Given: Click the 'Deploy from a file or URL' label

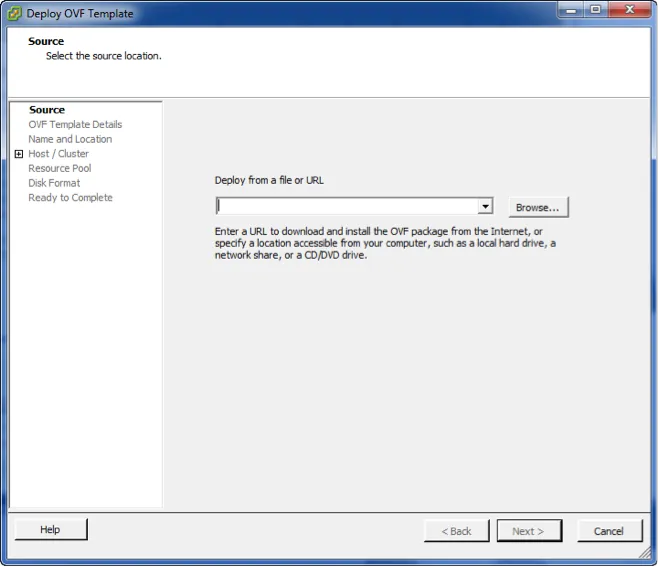Looking at the screenshot, I should tap(269, 180).
